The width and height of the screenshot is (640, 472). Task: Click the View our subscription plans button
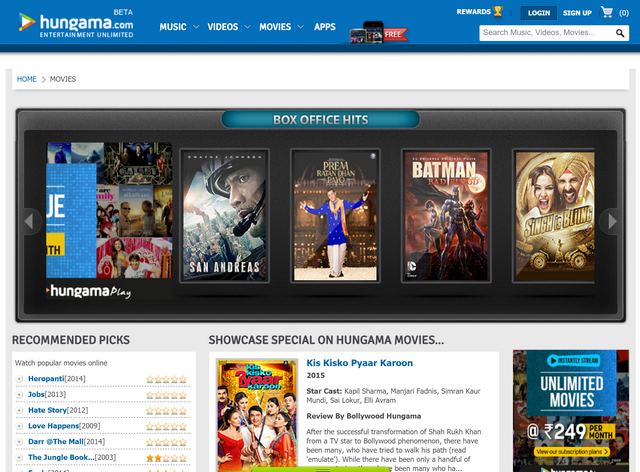tap(572, 452)
